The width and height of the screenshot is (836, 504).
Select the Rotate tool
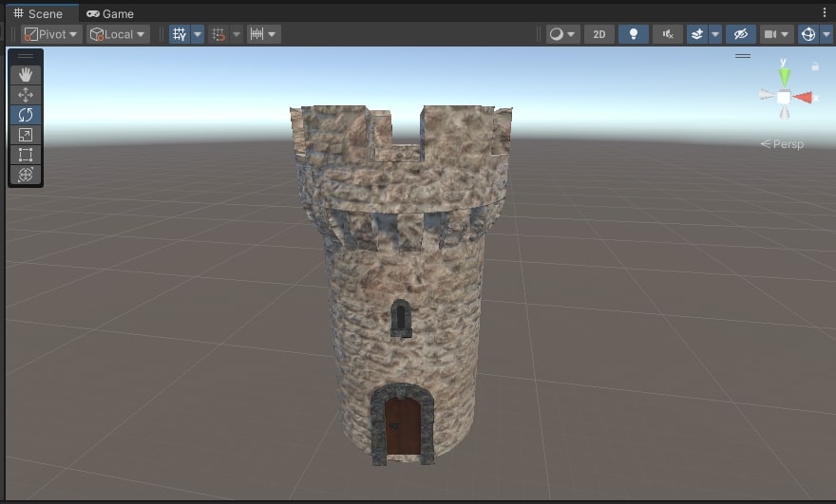(x=26, y=115)
